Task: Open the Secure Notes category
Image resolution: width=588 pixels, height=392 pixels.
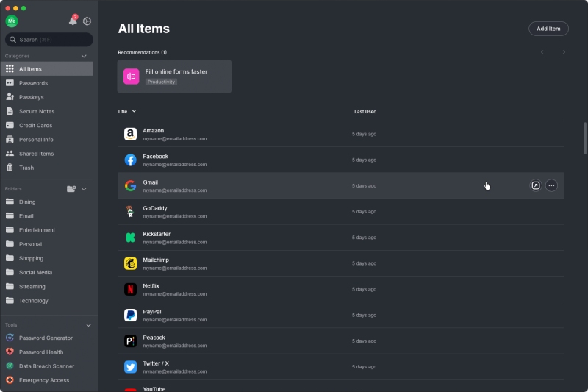Action: click(47, 111)
